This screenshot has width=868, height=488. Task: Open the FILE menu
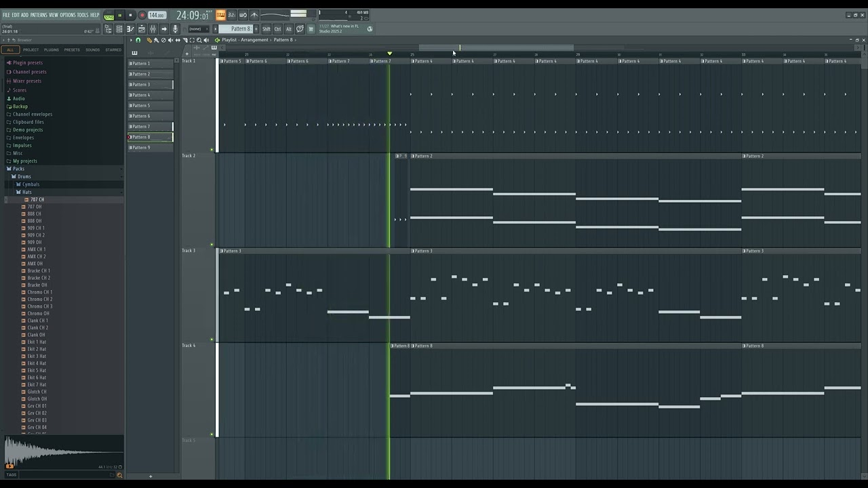pyautogui.click(x=6, y=15)
